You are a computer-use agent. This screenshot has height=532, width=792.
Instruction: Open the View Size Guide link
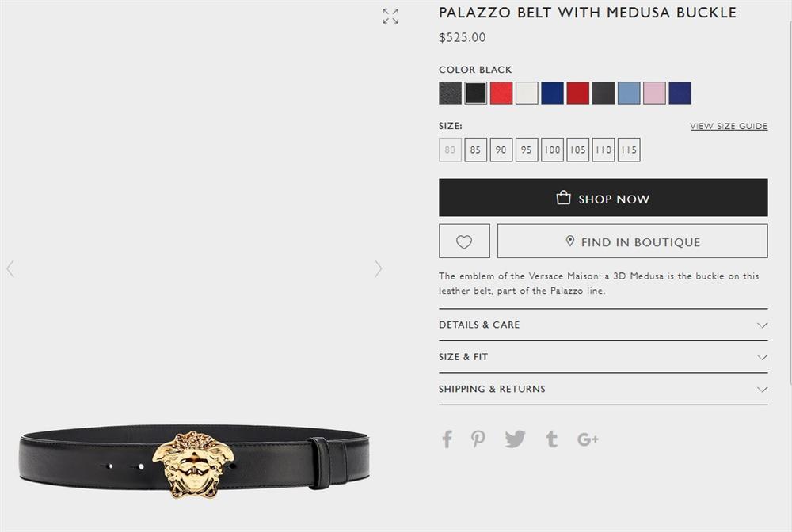tap(729, 126)
